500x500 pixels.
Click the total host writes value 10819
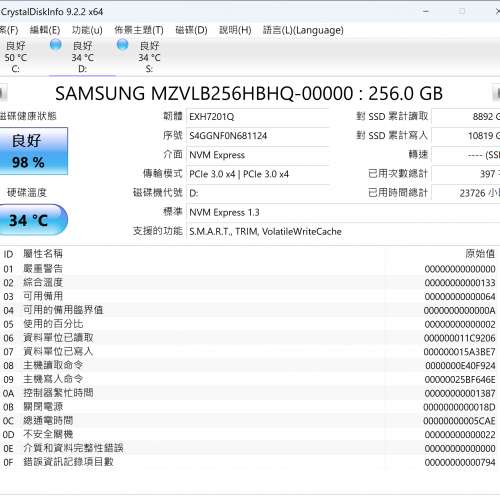pyautogui.click(x=466, y=136)
